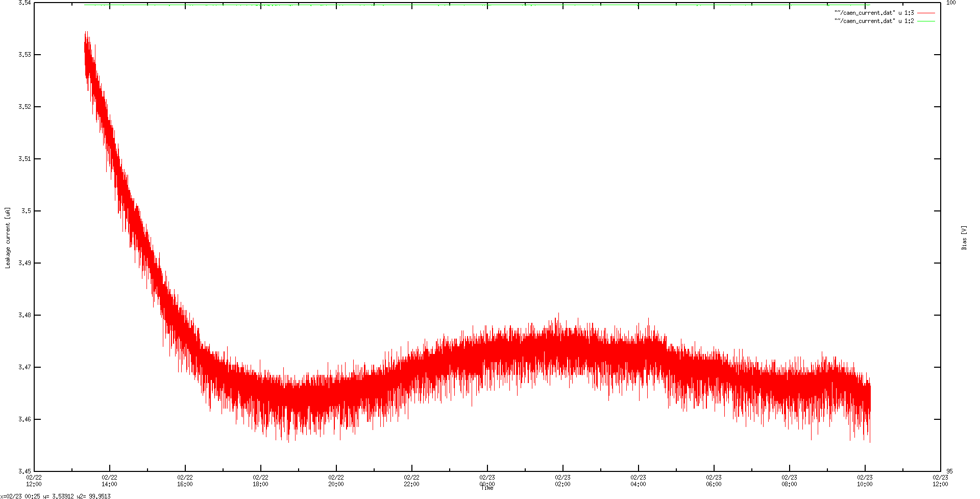
Task: Click the mouse coordinate readout at bottom-left
Action: point(55,496)
